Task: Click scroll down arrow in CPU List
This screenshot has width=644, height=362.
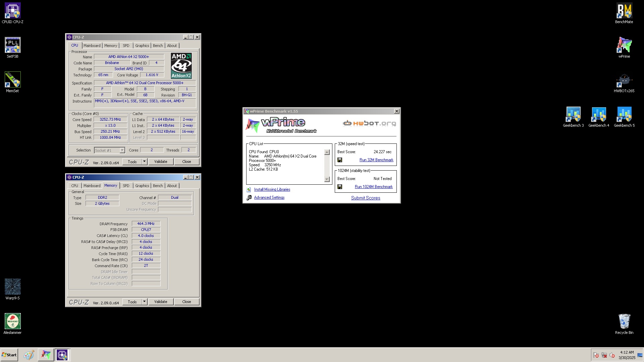Action: click(x=327, y=179)
